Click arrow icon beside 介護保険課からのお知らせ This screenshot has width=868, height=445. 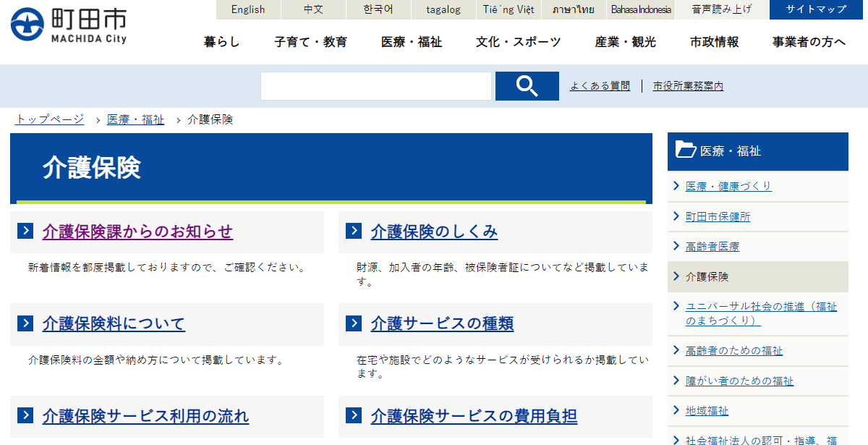[x=25, y=231]
